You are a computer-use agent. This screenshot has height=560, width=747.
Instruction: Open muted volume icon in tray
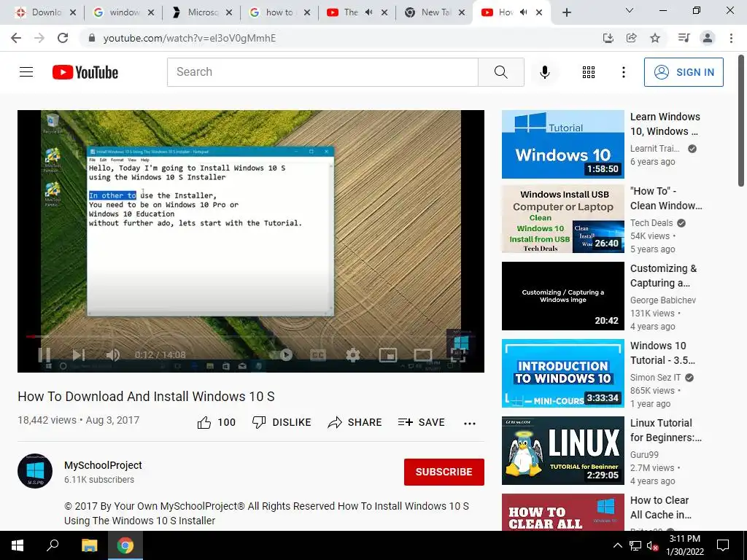652,545
